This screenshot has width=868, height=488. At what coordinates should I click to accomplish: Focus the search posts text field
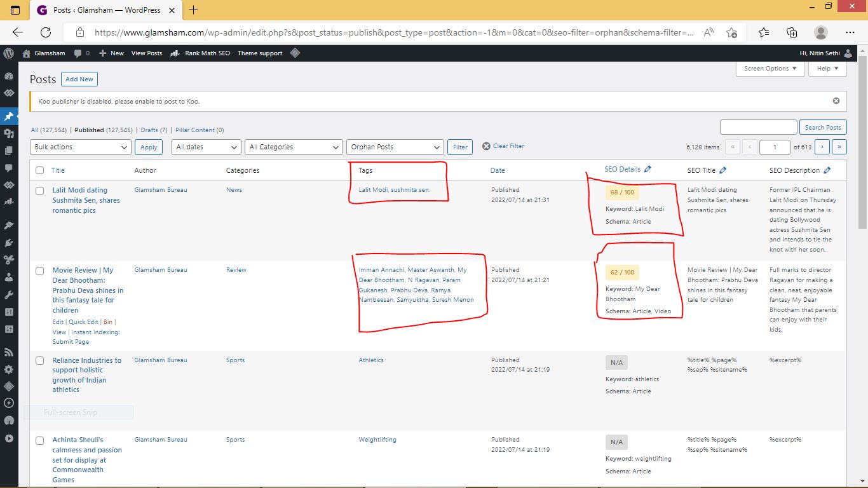(x=758, y=127)
